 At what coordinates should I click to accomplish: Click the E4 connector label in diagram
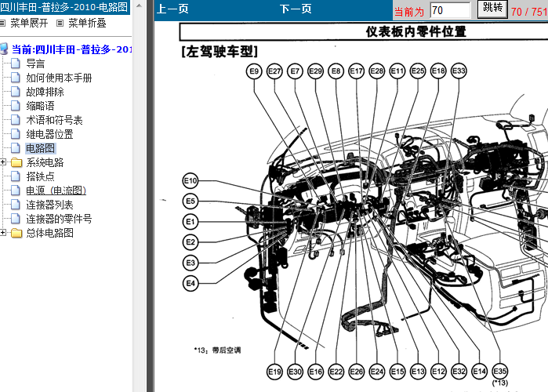pyautogui.click(x=191, y=283)
